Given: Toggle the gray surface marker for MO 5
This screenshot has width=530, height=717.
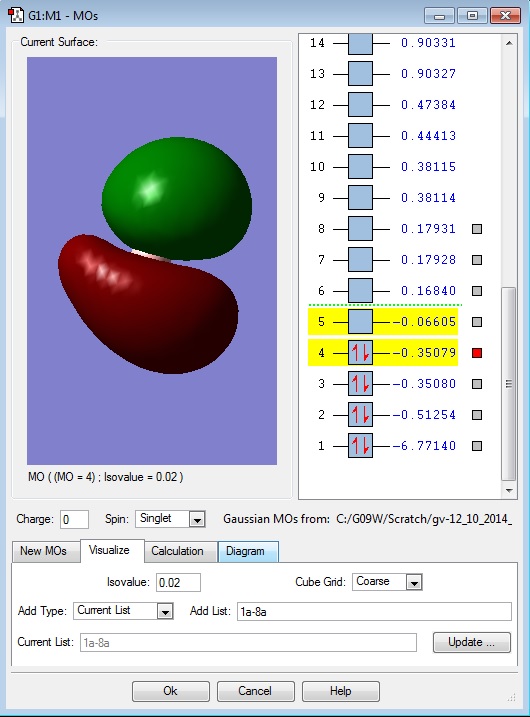Looking at the screenshot, I should [477, 322].
